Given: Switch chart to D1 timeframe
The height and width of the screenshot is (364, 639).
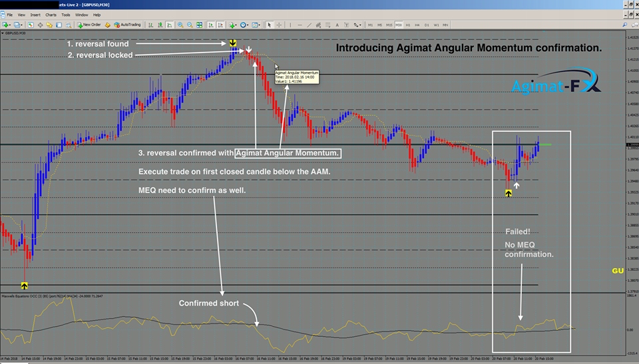Looking at the screenshot, I should (426, 25).
